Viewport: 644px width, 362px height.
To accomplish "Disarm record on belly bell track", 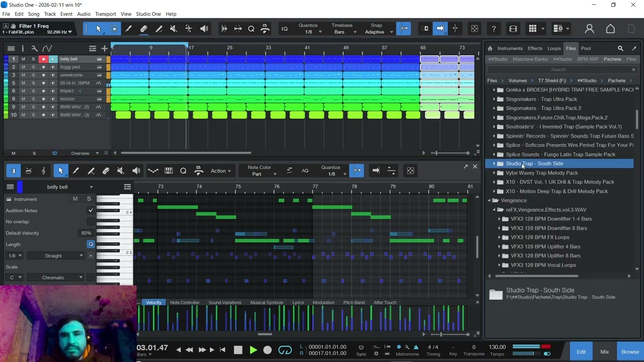I will pos(43,59).
